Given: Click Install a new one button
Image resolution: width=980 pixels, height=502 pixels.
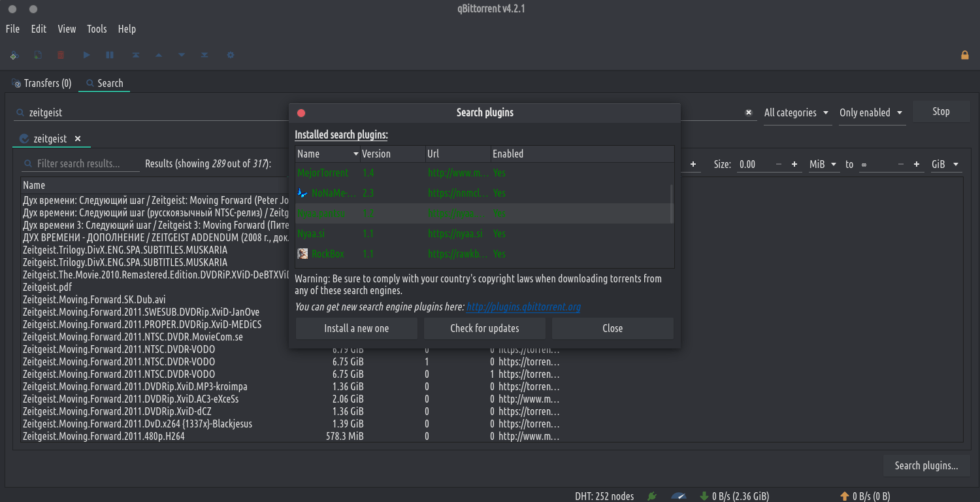Looking at the screenshot, I should (356, 328).
